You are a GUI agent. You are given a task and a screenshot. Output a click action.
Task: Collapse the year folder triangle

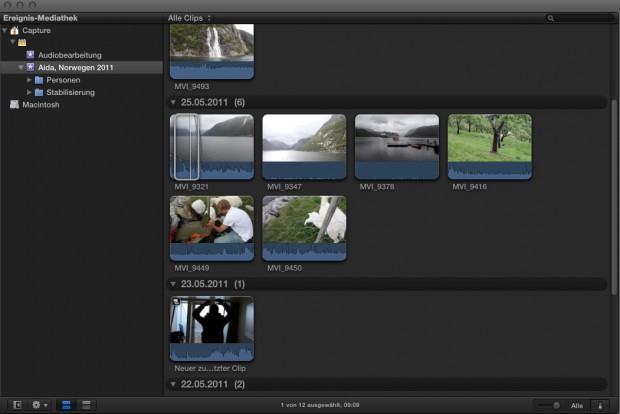[13, 42]
